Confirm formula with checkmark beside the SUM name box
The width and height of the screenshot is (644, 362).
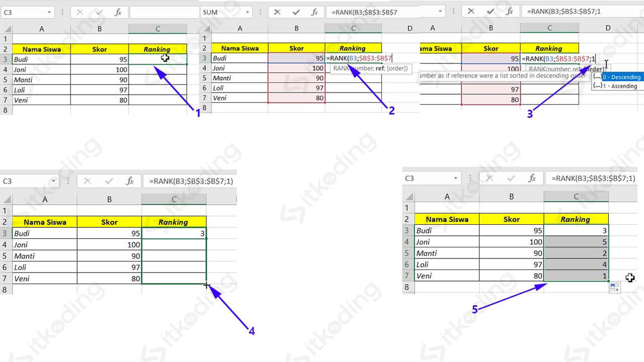coord(296,12)
